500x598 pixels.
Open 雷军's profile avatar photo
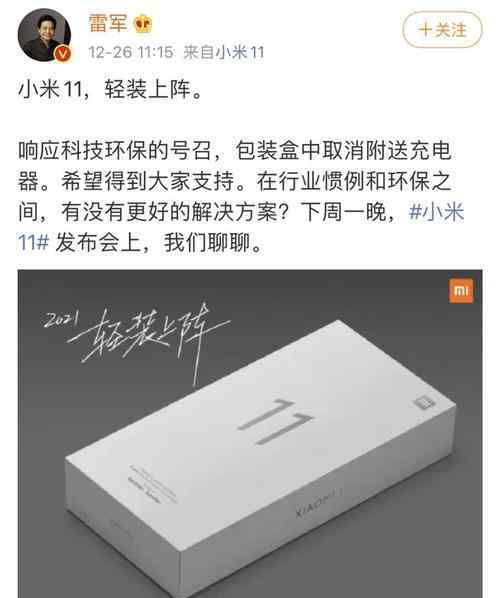[x=44, y=35]
